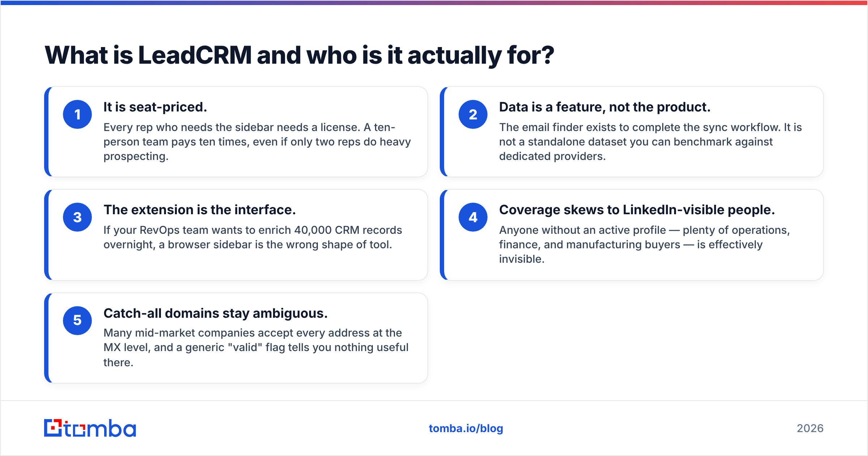
Task: Click the number 2 circle badge
Action: coord(473,114)
